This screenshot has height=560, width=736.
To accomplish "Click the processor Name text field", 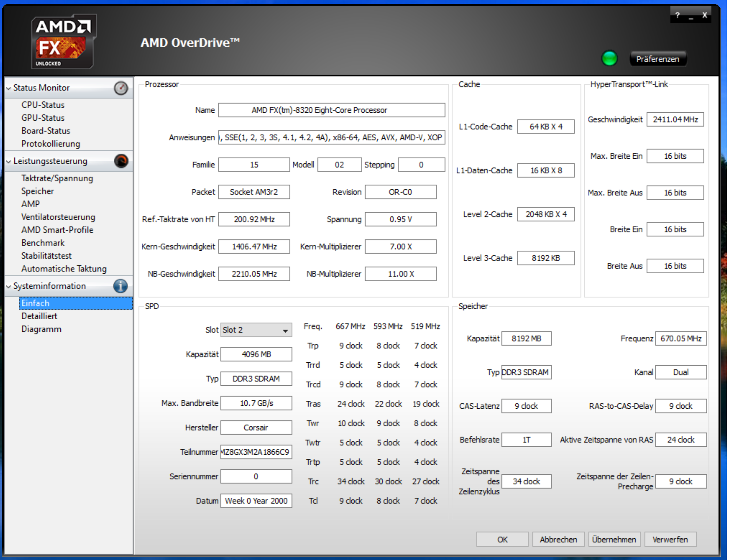I will 332,110.
